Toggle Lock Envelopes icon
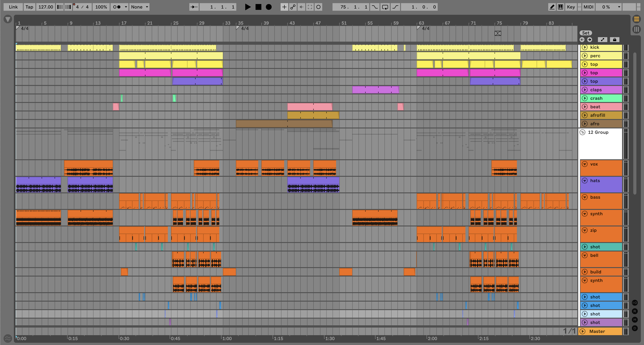644x345 pixels. coord(615,40)
